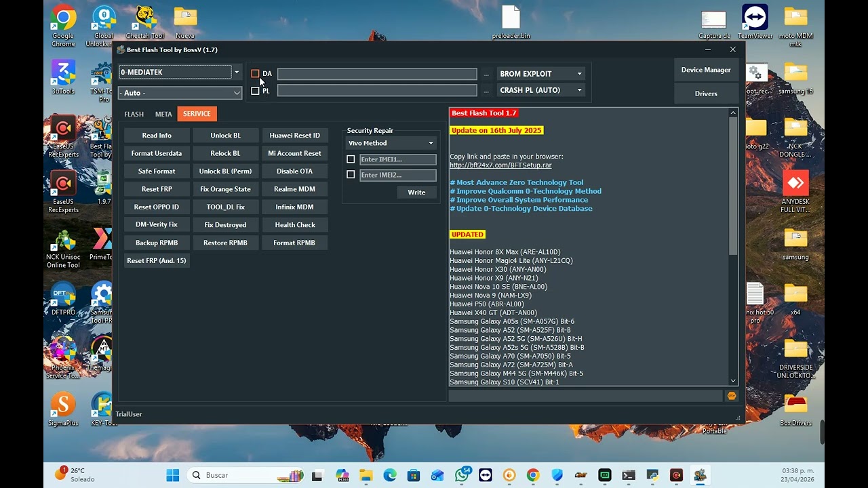Open File Explorer from taskbar

[x=366, y=475]
